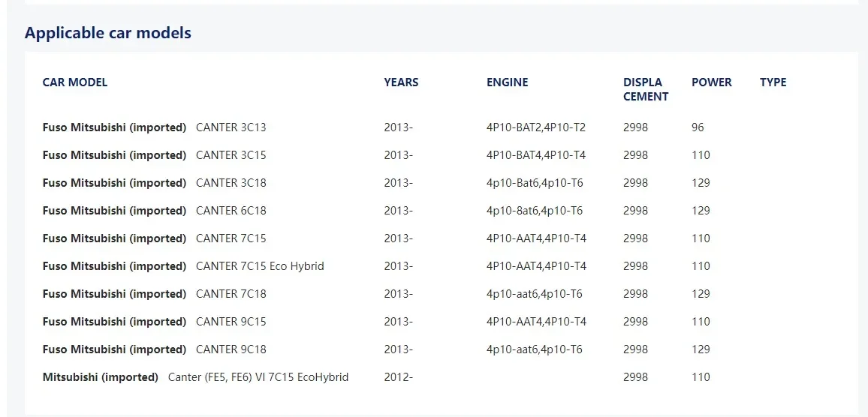The height and width of the screenshot is (417, 868).
Task: Click the power value 96
Action: tap(698, 127)
